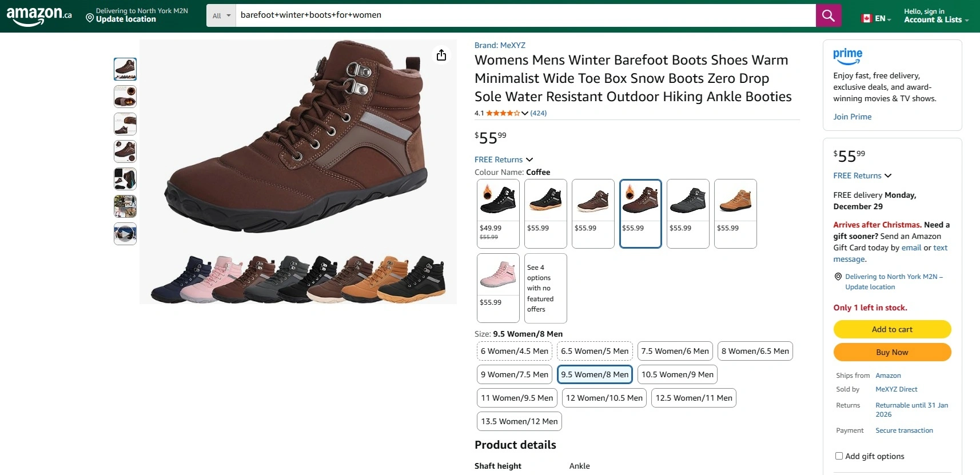Image resolution: width=980 pixels, height=475 pixels.
Task: Open the Amazon.ca home logo
Action: [x=39, y=15]
